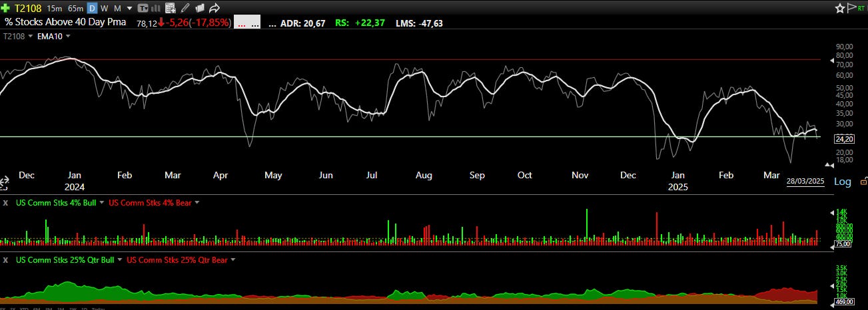This screenshot has height=310, width=868.
Task: Click the 24,20 price axis marker
Action: pyautogui.click(x=844, y=139)
